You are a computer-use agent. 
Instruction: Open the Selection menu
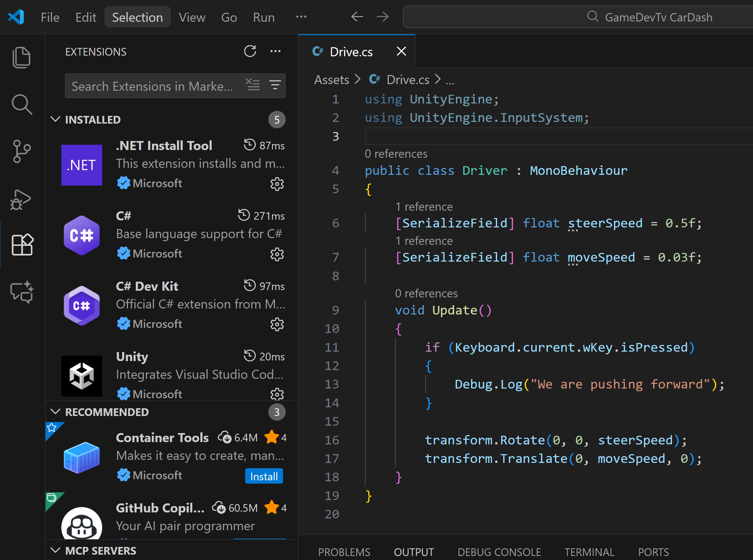pos(137,17)
